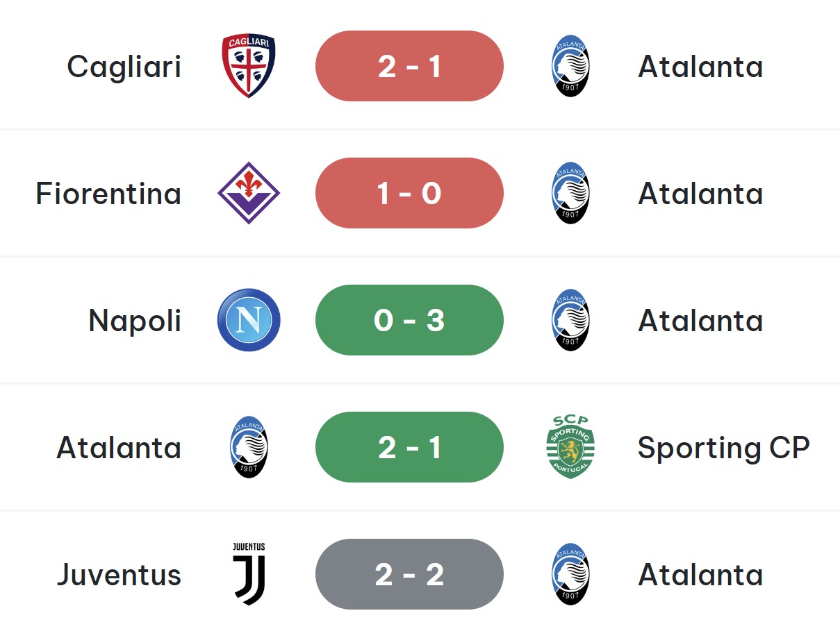Click Atalanta crest in Cagliari match row

[x=570, y=66]
